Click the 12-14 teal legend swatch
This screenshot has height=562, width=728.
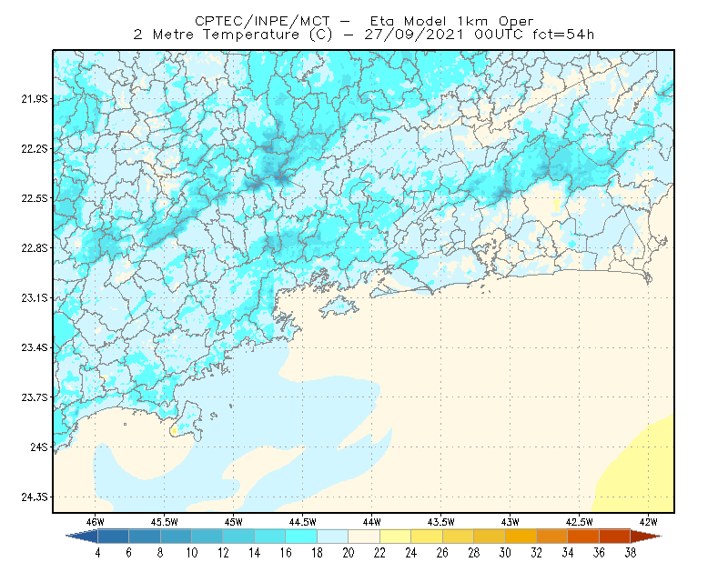click(x=238, y=537)
